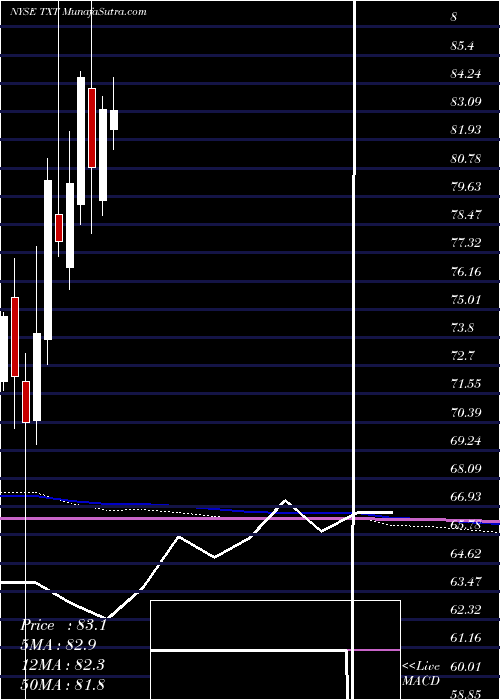Select the 71.55 price axis label
The width and height of the screenshot is (500, 700).
(x=466, y=384)
